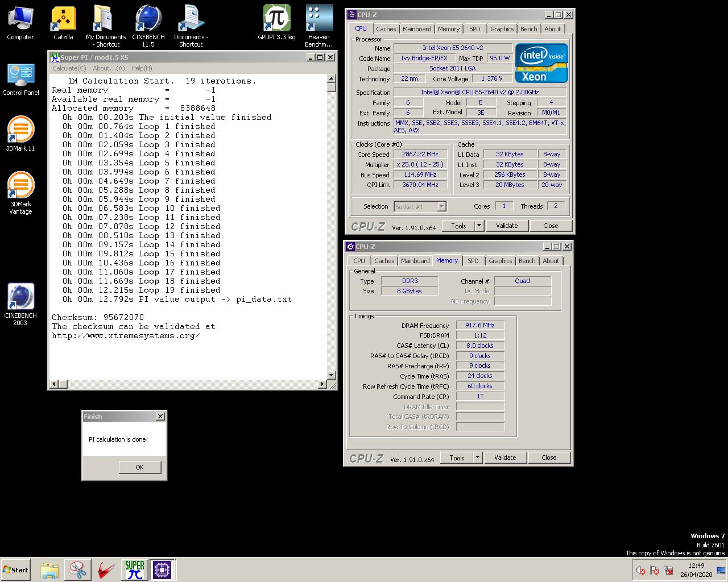This screenshot has height=582, width=728.
Task: Launch 3DMark 11 desktop icon
Action: [x=20, y=134]
